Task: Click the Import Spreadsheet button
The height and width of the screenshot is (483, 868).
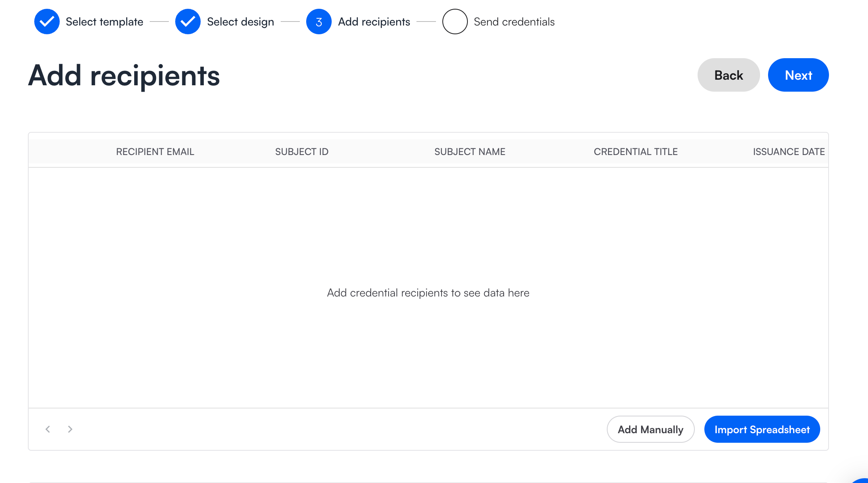Action: [762, 429]
